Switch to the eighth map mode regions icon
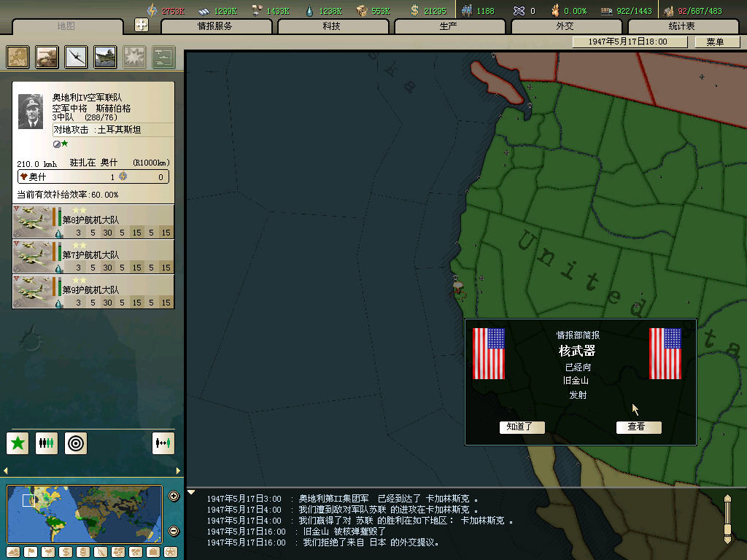 (136, 553)
